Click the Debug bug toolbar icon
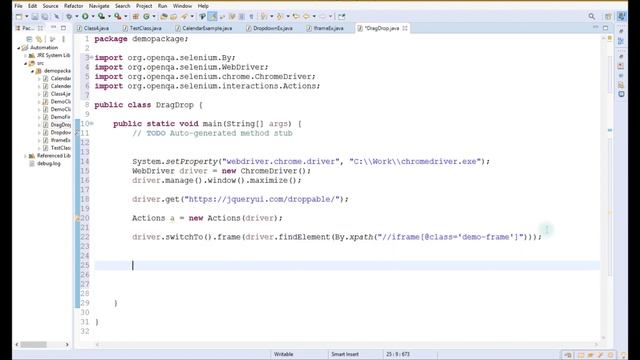The image size is (640, 360). pyautogui.click(x=69, y=16)
